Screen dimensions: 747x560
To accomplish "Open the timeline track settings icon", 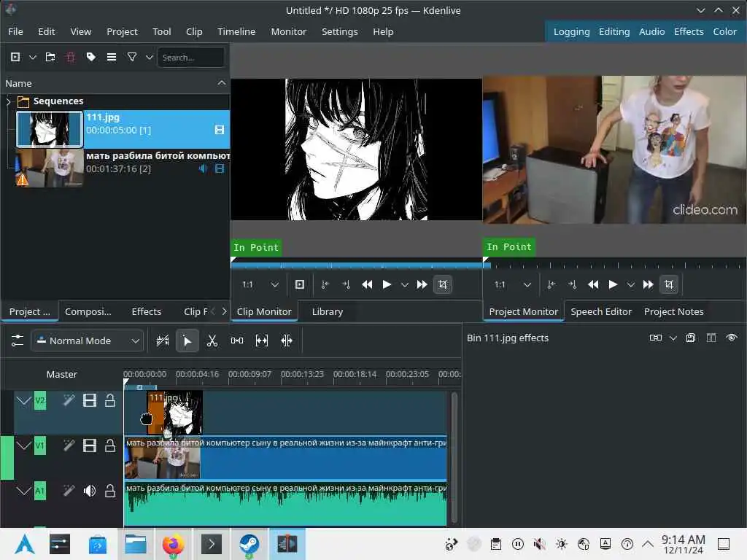I will [18, 341].
